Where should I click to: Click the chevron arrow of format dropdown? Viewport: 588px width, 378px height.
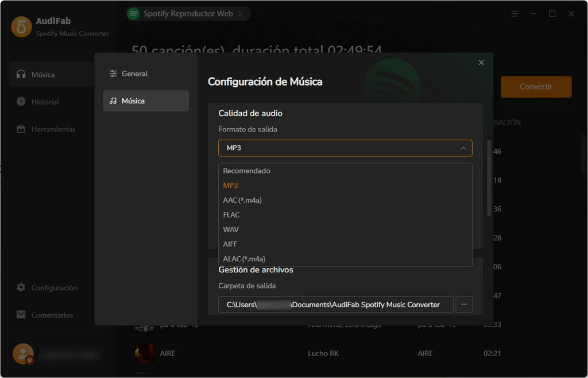(x=463, y=148)
